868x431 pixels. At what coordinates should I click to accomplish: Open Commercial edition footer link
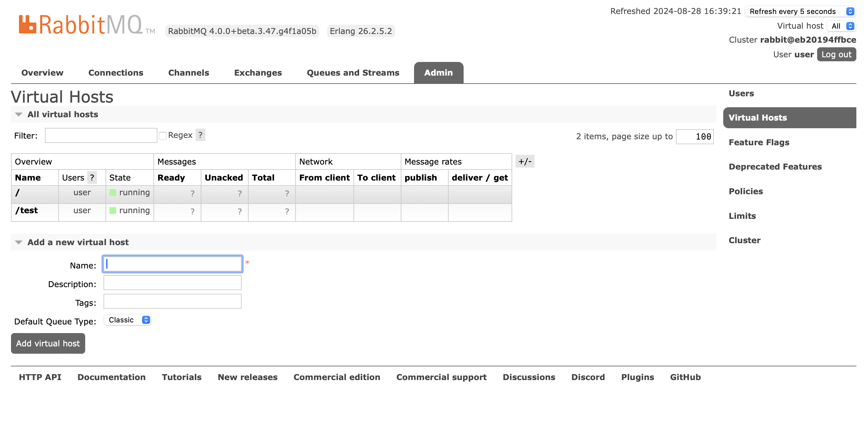click(x=336, y=377)
